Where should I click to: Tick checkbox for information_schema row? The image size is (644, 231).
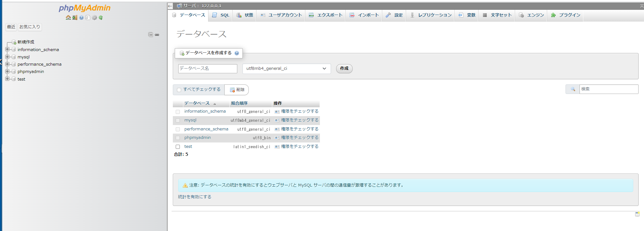click(x=178, y=112)
